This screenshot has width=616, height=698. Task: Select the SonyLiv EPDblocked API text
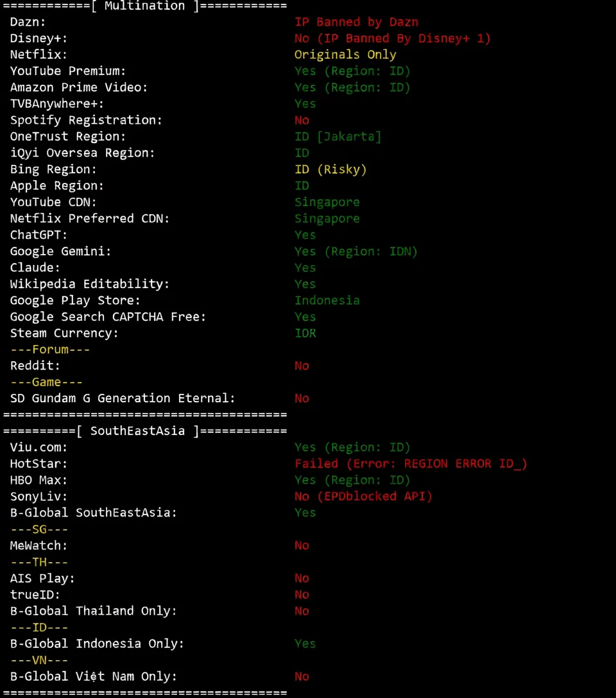363,496
